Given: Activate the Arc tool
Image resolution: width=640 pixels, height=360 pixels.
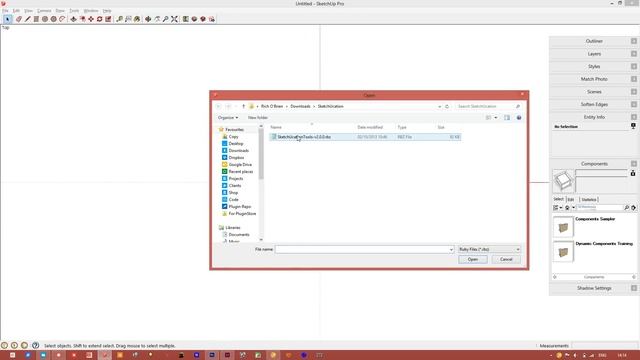Looking at the screenshot, I should click(62, 19).
